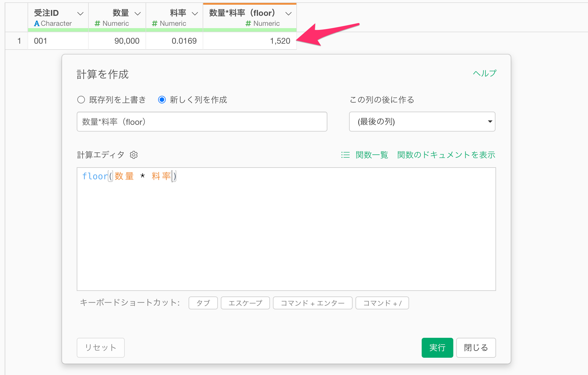
Task: Open 料率 column menu chevron
Action: click(x=195, y=13)
